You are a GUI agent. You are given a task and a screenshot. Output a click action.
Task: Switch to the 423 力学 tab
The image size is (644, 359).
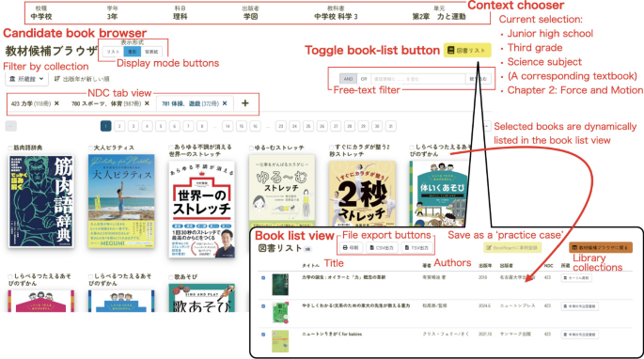31,103
